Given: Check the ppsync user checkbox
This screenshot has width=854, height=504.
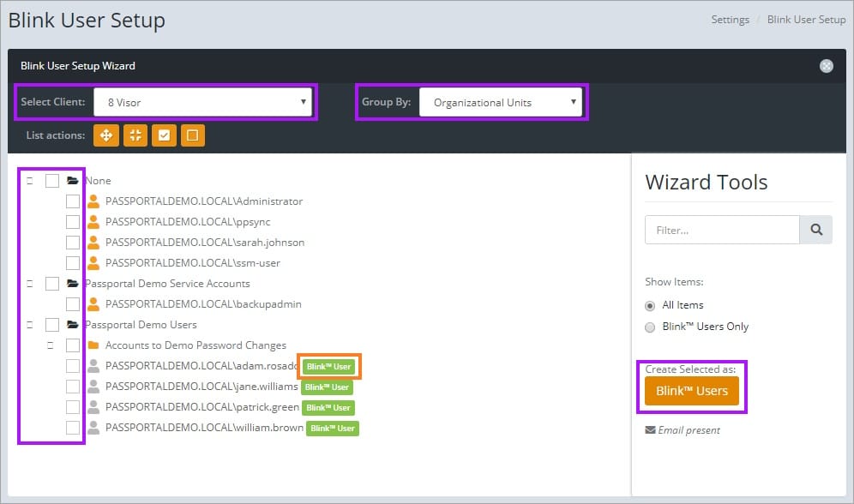Looking at the screenshot, I should click(72, 222).
